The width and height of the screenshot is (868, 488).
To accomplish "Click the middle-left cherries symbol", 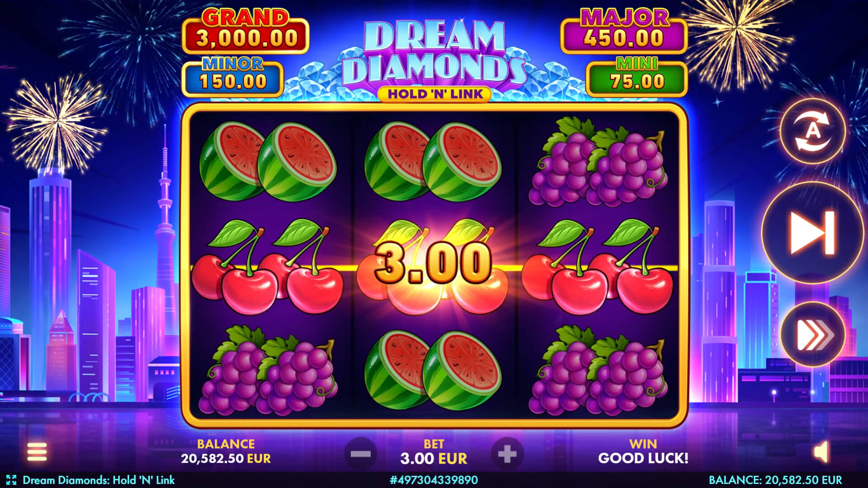I will click(x=268, y=266).
